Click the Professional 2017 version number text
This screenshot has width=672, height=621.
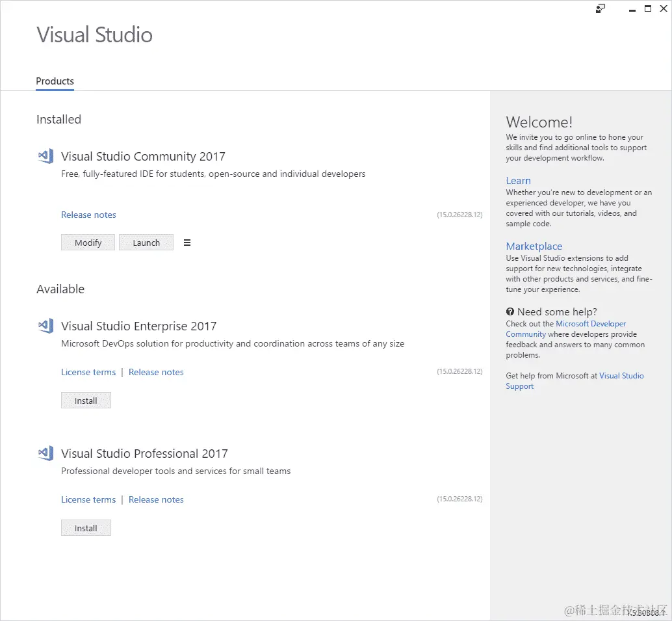coord(459,499)
